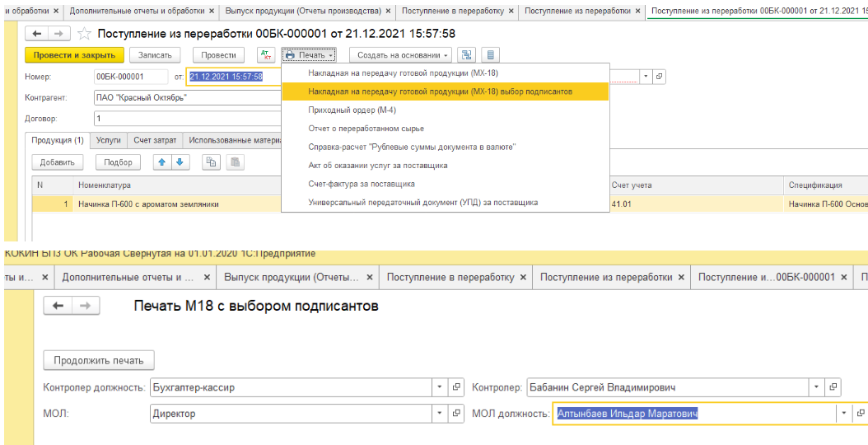Click the Дт/Кт postings icon
The image size is (868, 445).
pos(266,55)
